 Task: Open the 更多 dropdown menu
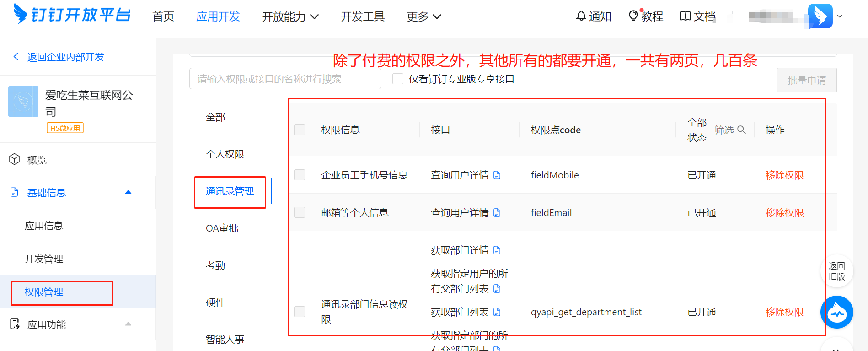424,17
